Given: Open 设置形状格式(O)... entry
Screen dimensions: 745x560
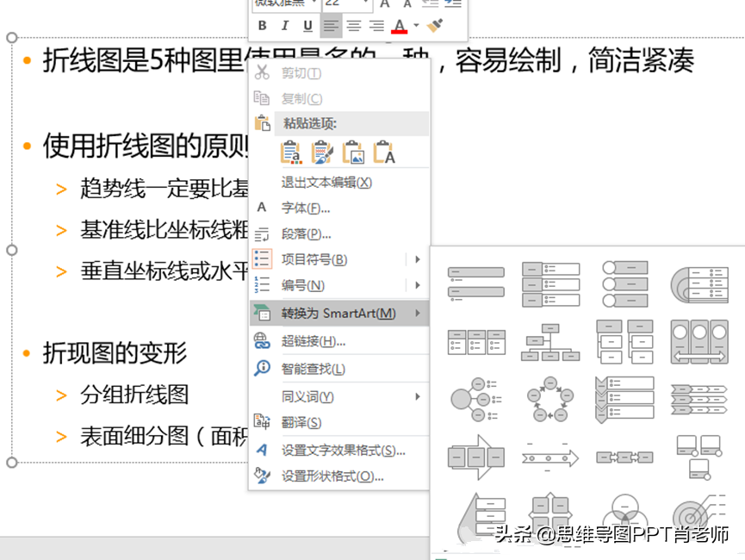Looking at the screenshot, I should click(340, 476).
